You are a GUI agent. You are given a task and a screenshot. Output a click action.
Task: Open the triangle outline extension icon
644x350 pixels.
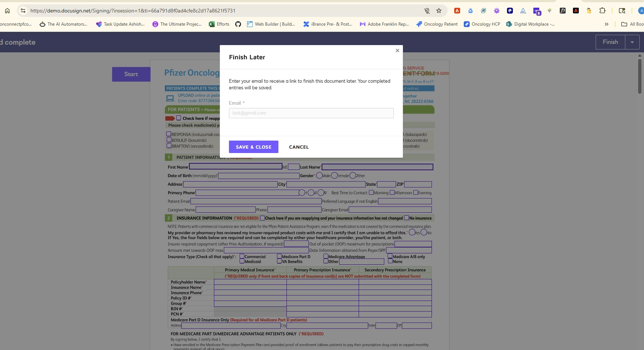click(523, 11)
